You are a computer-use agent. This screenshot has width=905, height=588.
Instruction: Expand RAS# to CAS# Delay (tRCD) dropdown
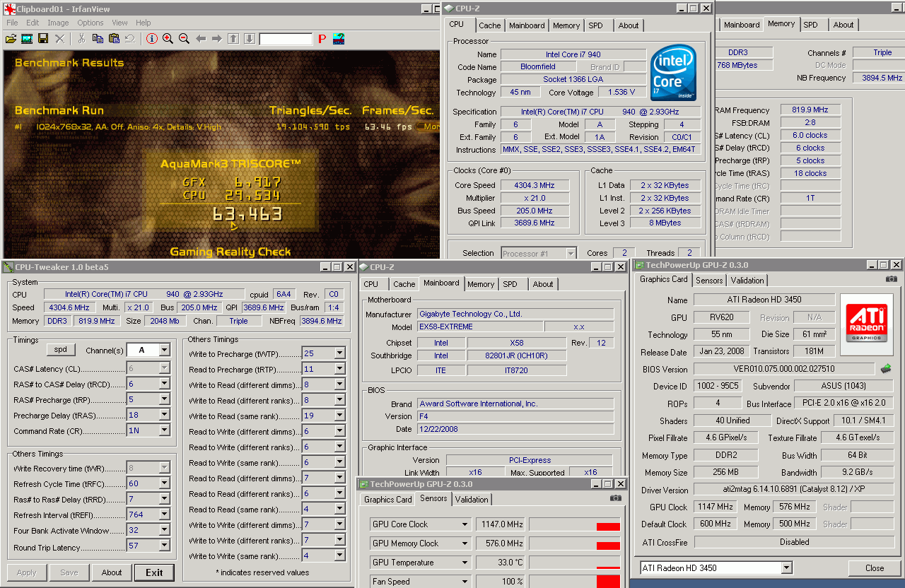coord(165,384)
